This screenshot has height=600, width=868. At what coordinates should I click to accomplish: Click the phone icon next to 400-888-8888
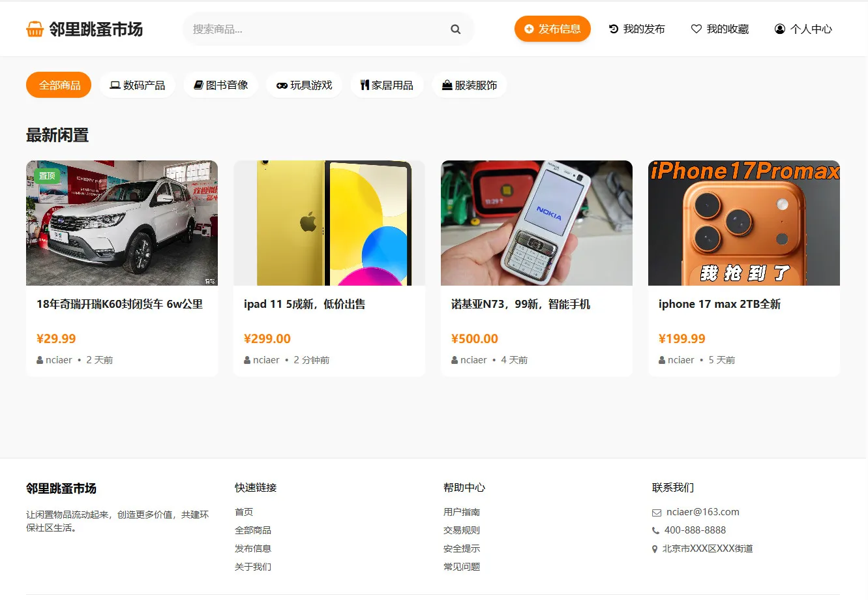pyautogui.click(x=655, y=531)
